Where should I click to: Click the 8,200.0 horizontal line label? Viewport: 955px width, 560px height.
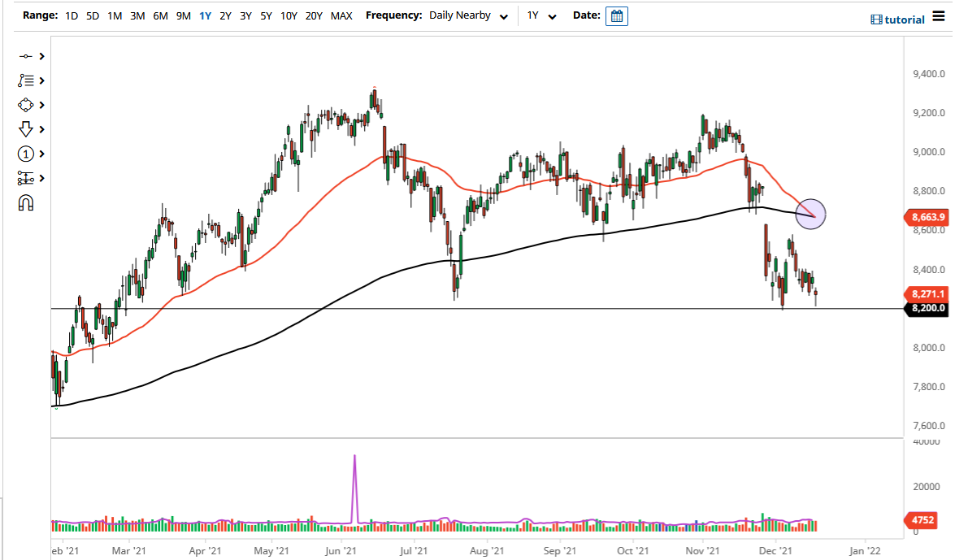tap(926, 308)
